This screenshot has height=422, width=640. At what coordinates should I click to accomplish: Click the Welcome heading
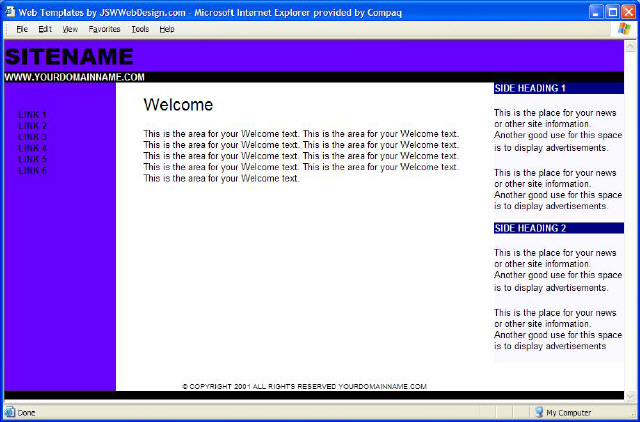click(178, 105)
